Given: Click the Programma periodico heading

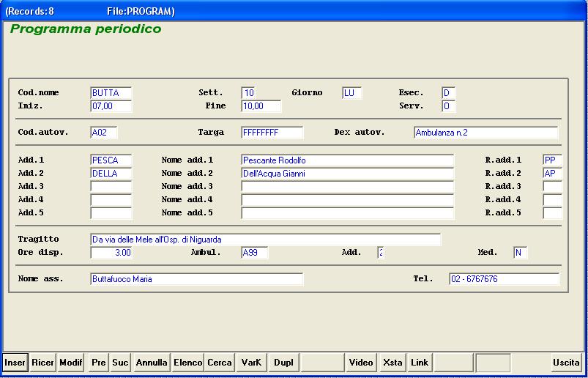Looking at the screenshot, I should pos(86,29).
